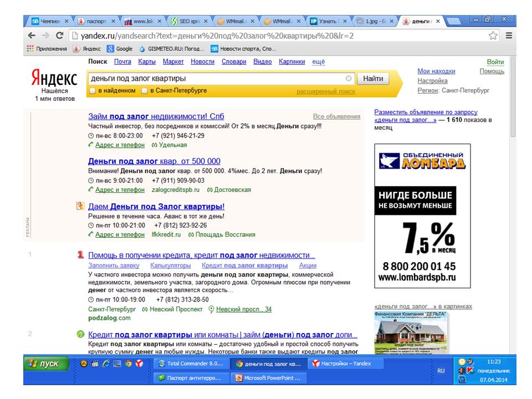Click the Войти login link
This screenshot has height=399, width=532.
pos(495,62)
